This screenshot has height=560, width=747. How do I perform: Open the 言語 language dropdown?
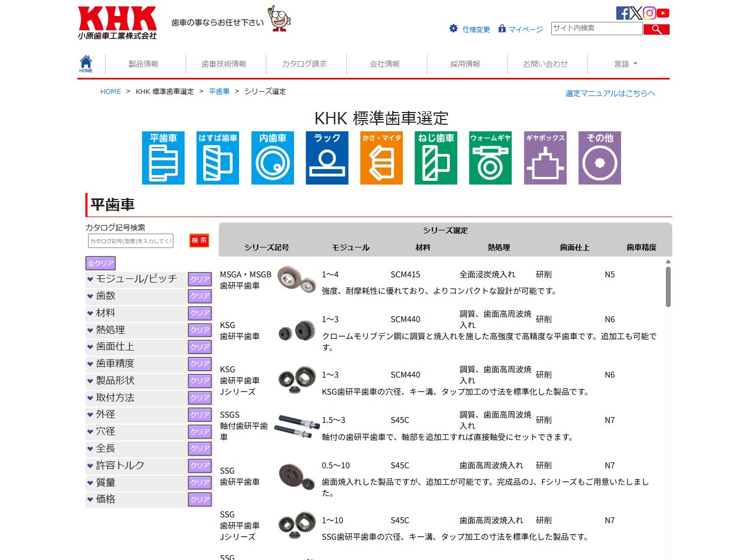coord(626,64)
